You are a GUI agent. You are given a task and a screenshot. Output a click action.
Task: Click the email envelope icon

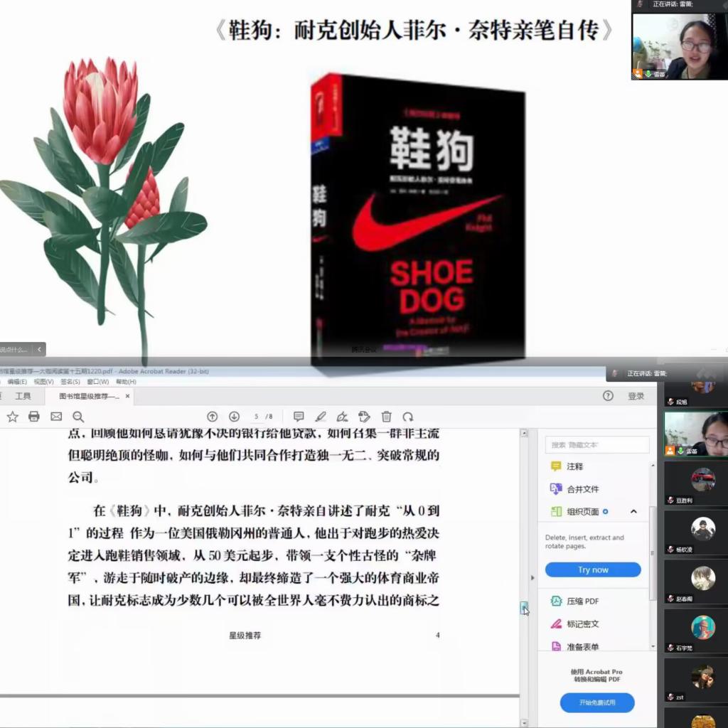click(x=56, y=417)
